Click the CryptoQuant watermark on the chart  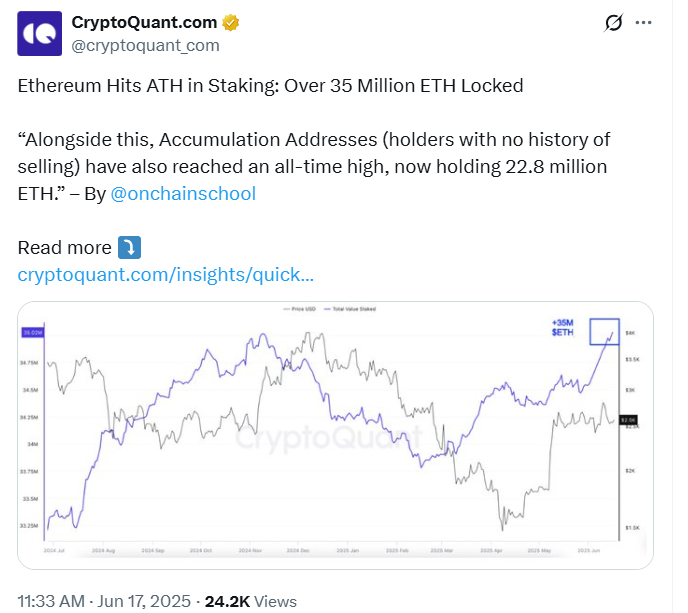click(x=329, y=437)
